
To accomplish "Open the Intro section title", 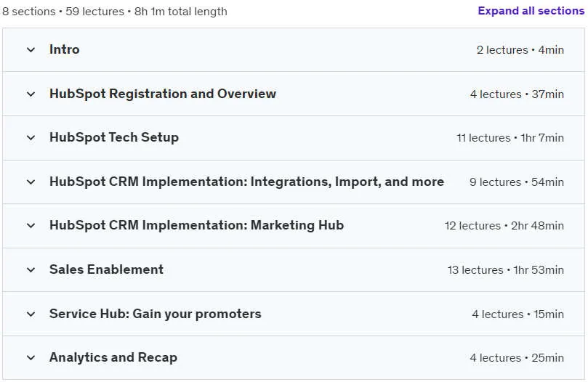I will pyautogui.click(x=65, y=49).
